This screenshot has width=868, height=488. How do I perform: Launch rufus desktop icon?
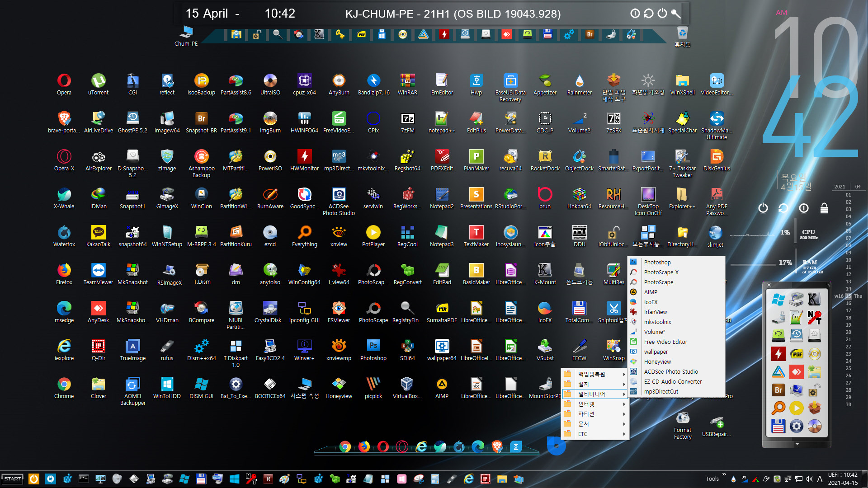point(167,350)
